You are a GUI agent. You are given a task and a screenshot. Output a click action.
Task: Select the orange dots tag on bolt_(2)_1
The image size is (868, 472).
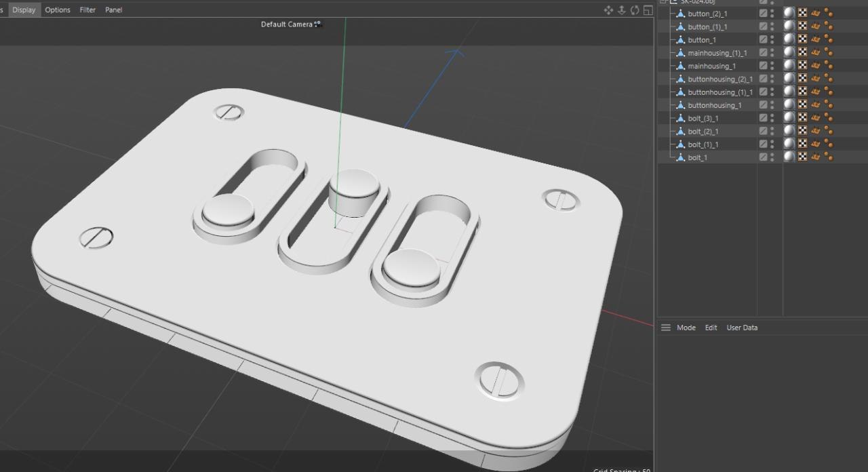click(828, 131)
